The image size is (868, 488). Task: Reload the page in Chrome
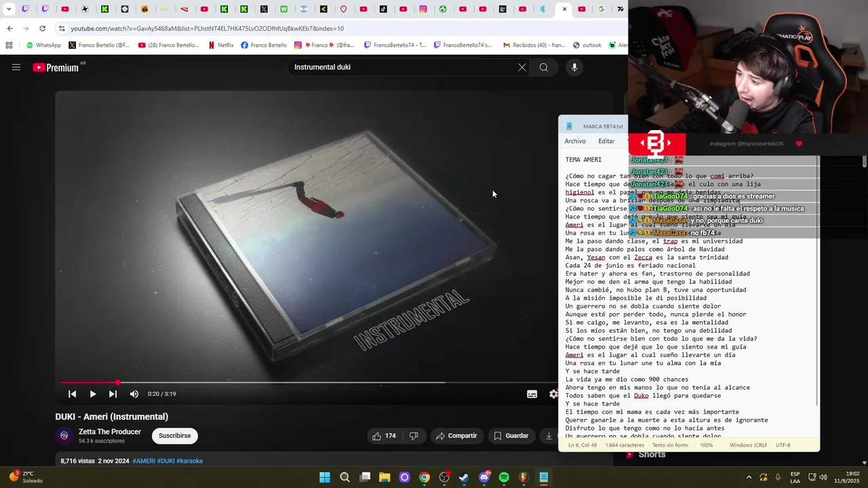[42, 28]
